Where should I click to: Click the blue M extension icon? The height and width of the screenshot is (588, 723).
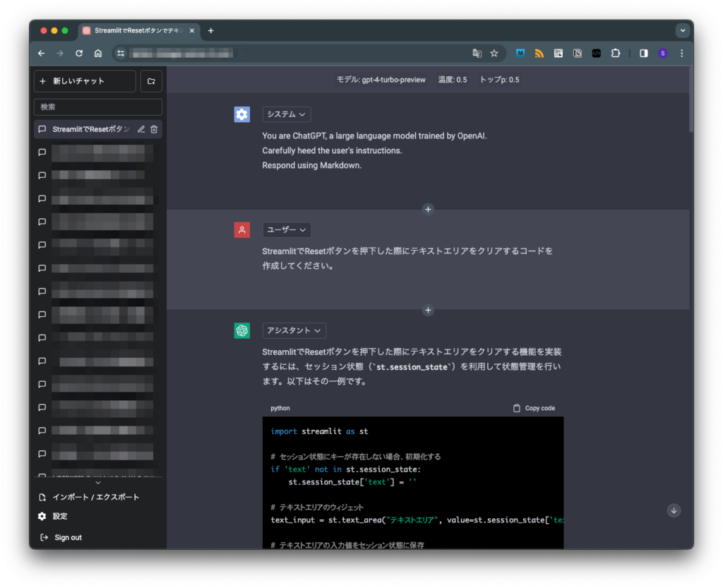point(520,54)
